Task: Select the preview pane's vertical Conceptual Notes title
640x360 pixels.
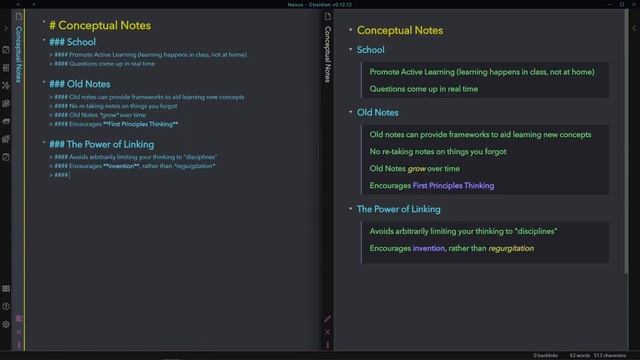Action: click(x=327, y=54)
